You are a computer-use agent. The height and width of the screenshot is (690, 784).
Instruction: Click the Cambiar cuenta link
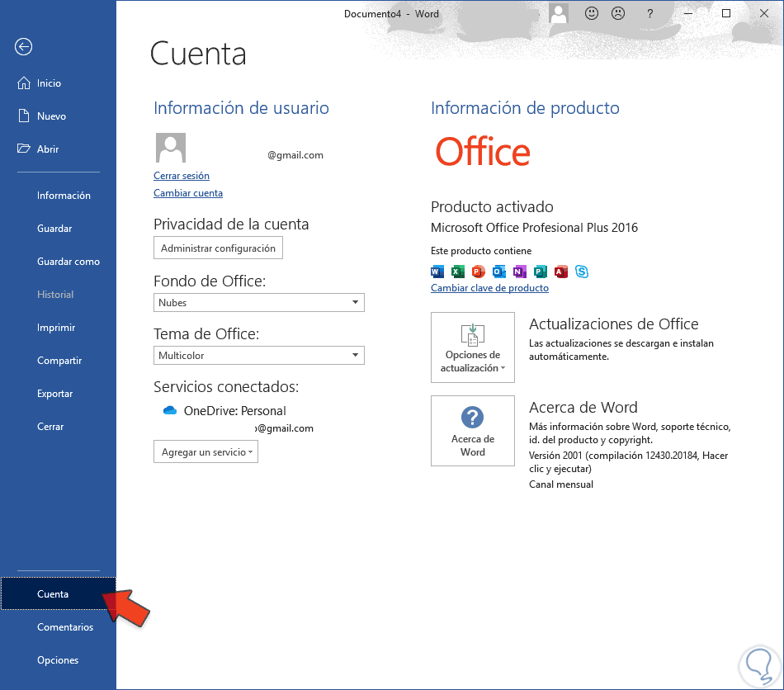[x=188, y=193]
